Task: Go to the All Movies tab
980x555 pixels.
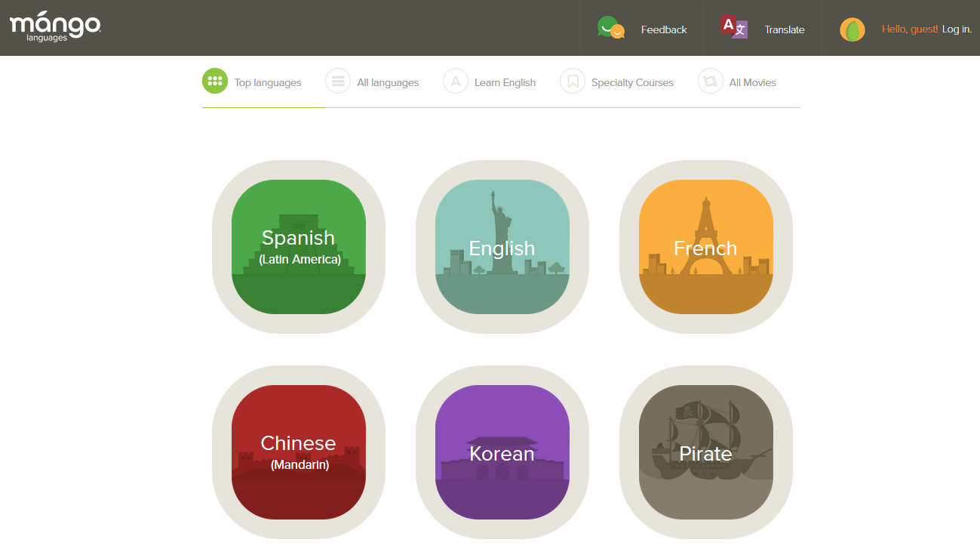Action: click(x=752, y=83)
